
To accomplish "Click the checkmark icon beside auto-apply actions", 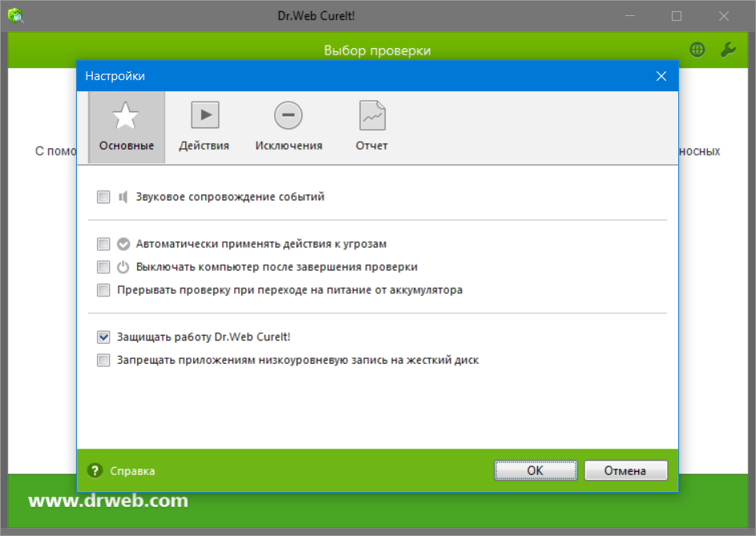I will coord(123,244).
